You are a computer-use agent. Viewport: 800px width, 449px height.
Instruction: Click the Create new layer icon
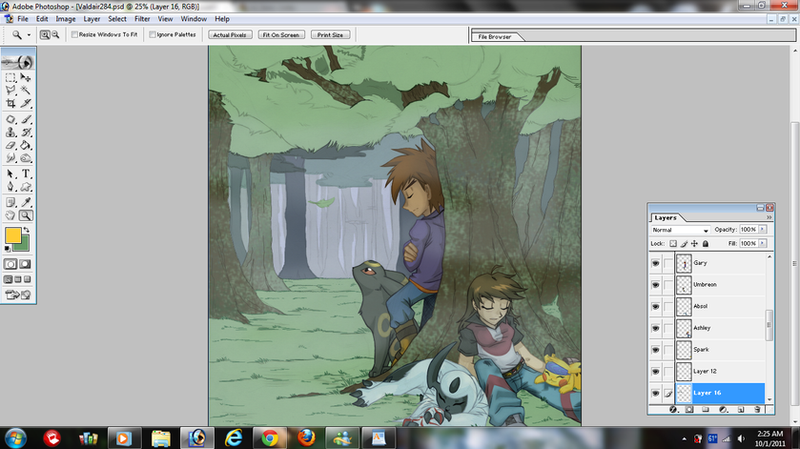pos(741,409)
